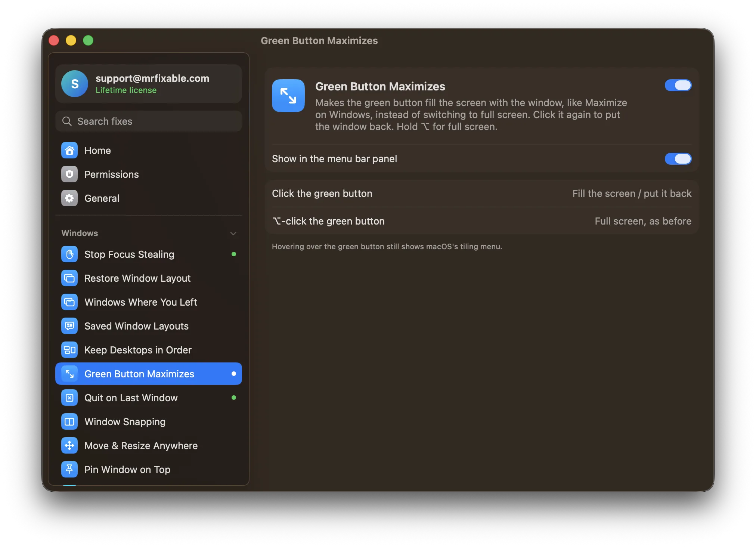Select Pin Window on Top item

[149, 469]
